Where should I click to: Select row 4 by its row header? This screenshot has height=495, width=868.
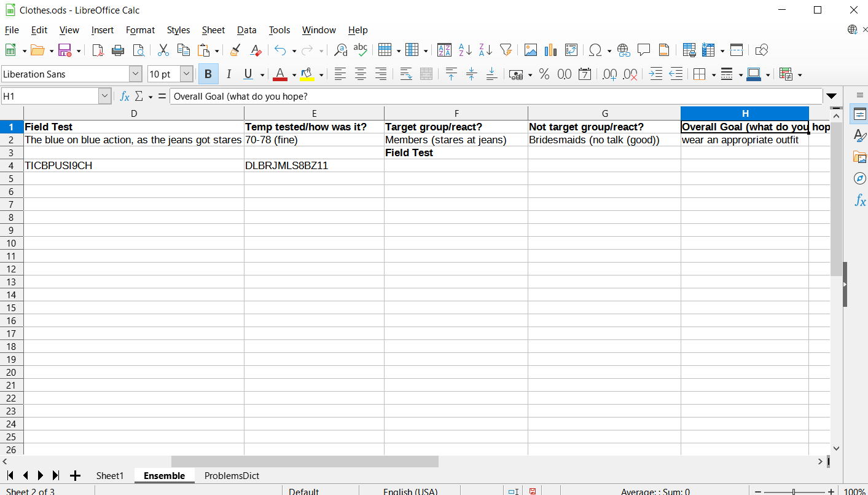pyautogui.click(x=12, y=165)
